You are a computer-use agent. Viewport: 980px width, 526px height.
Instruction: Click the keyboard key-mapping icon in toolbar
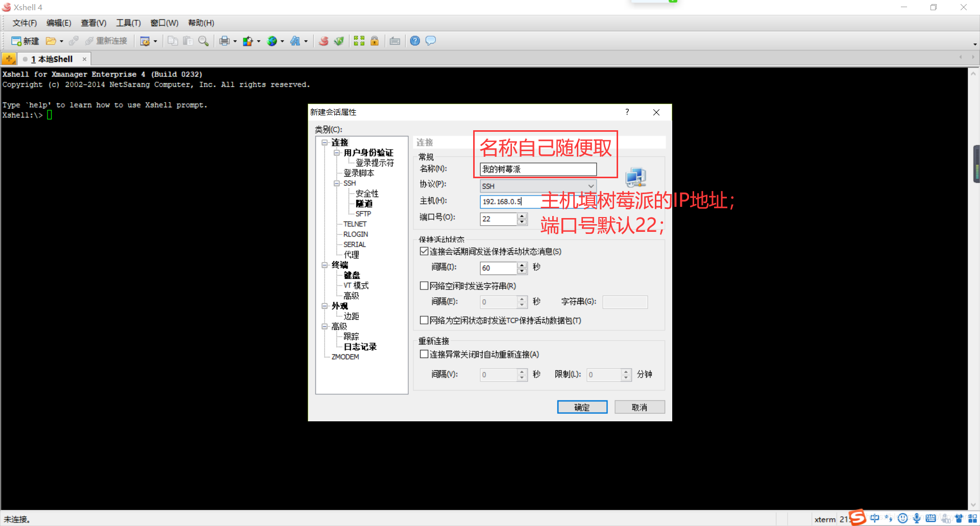click(395, 41)
